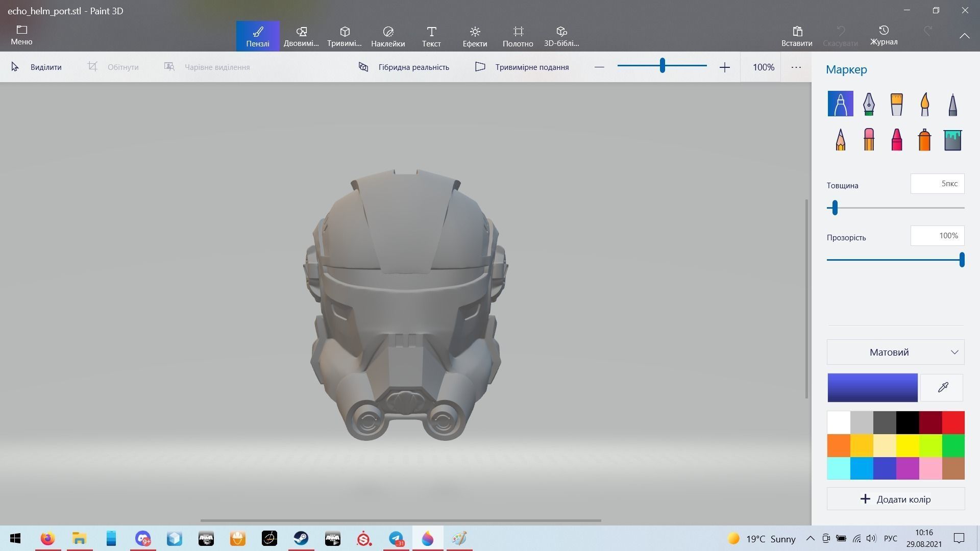Screen dimensions: 980x551
Task: Open the Windows Start menu
Action: point(15,538)
